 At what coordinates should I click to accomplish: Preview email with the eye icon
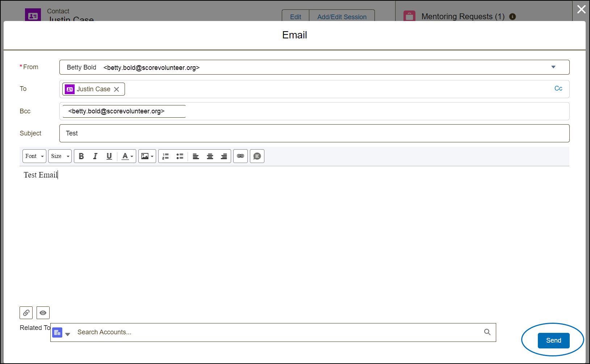[43, 313]
